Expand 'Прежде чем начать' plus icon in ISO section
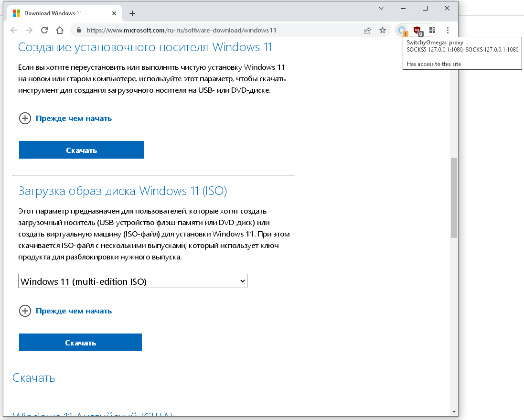 coord(25,311)
